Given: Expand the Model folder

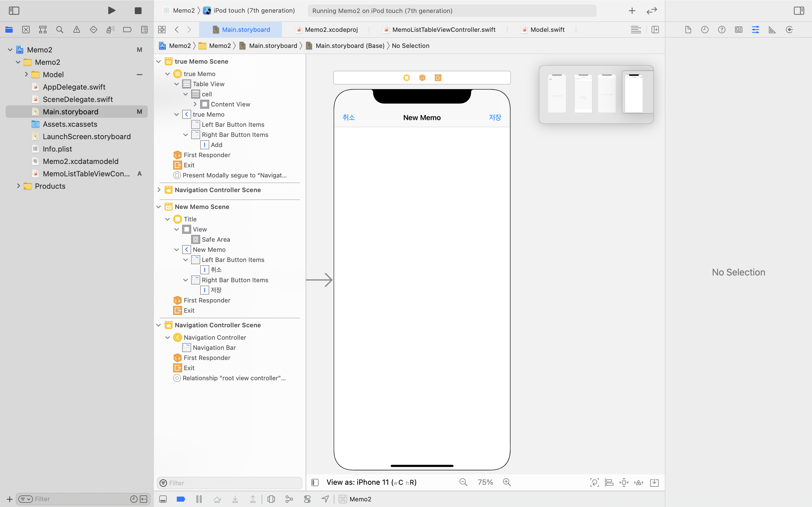Looking at the screenshot, I should [x=26, y=74].
